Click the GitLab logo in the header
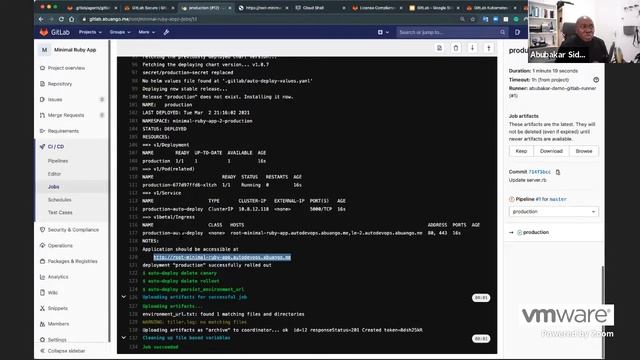The height and width of the screenshot is (360, 640). 55,32
